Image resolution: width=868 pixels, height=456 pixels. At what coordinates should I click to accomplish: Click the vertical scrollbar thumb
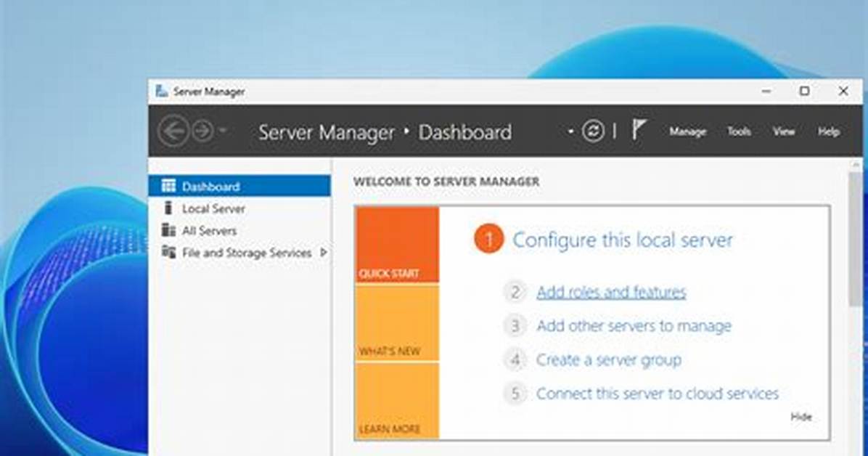(x=856, y=238)
